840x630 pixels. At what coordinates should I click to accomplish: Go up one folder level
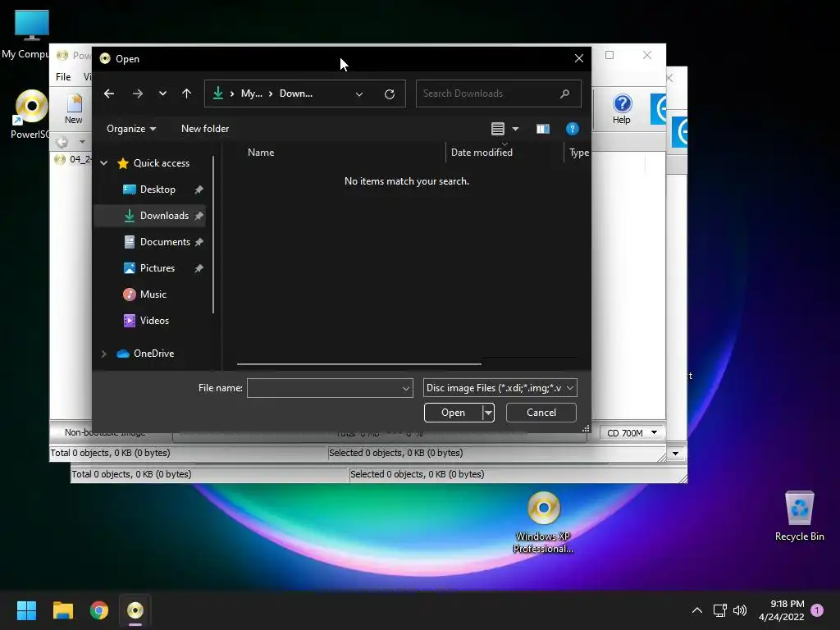(x=186, y=94)
